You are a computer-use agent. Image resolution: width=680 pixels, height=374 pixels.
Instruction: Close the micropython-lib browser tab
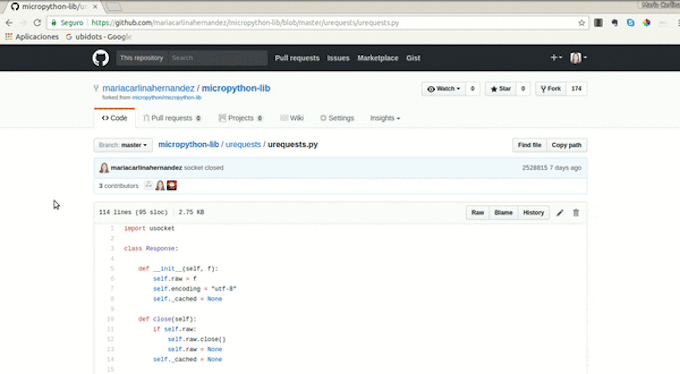coord(95,7)
